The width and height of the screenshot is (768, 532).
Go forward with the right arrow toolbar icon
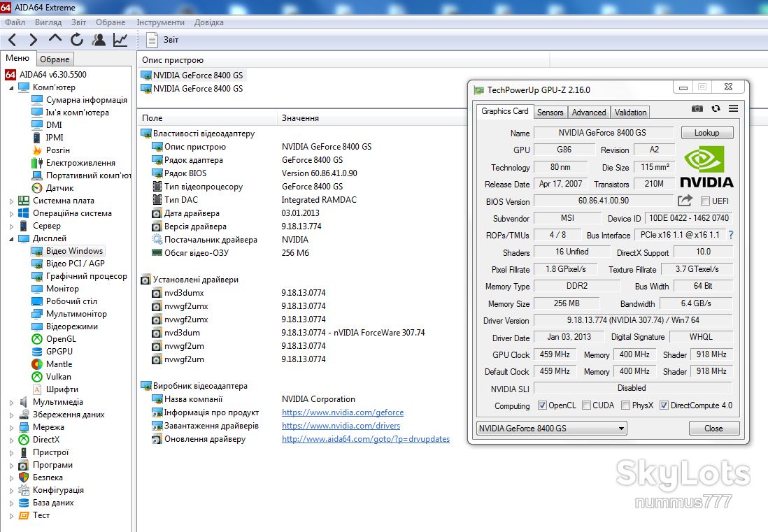pos(33,40)
